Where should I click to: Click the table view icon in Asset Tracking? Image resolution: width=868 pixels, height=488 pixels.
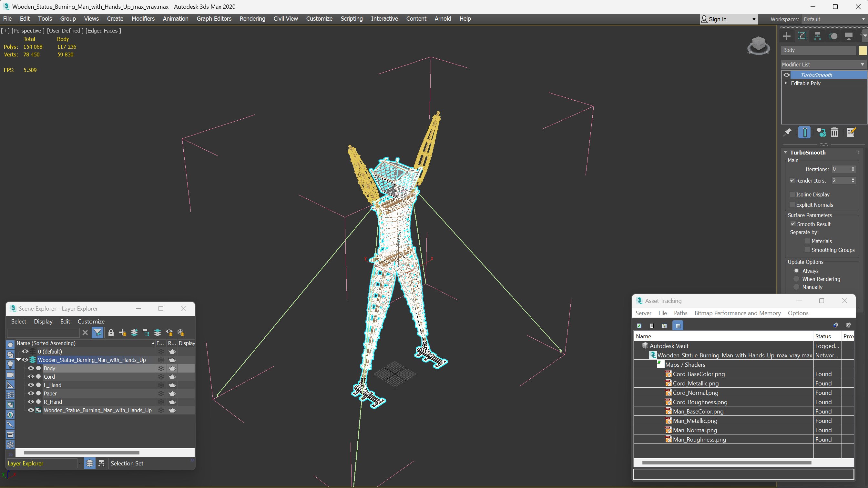pyautogui.click(x=678, y=326)
